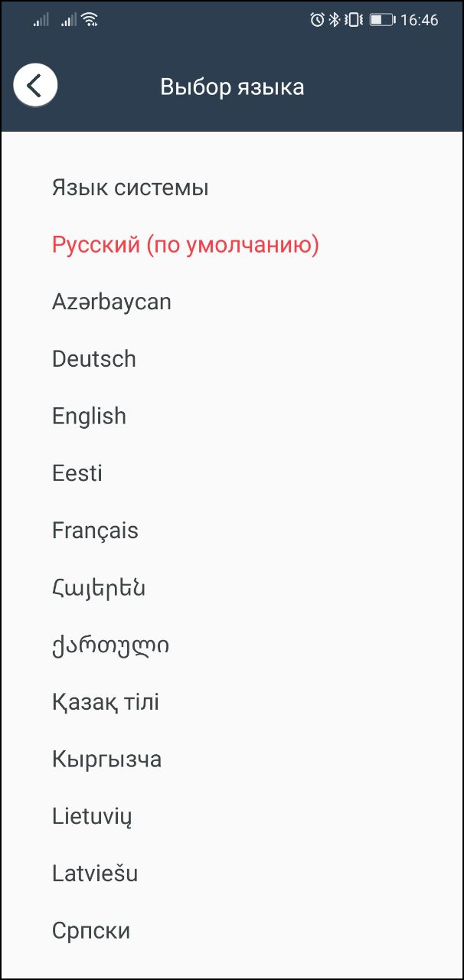Tap the vibrate mode status icon
Viewport: 464px width, 980px height.
point(353,21)
